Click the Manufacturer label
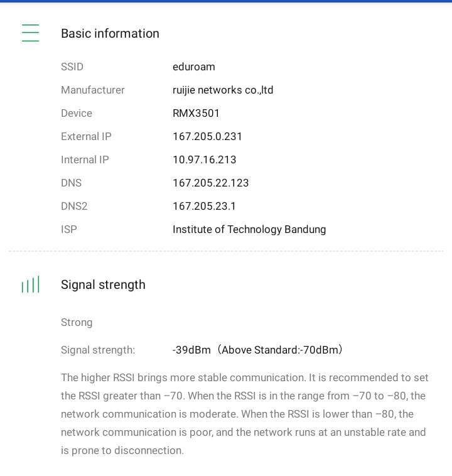Screen dimensions: 452x476 93,90
